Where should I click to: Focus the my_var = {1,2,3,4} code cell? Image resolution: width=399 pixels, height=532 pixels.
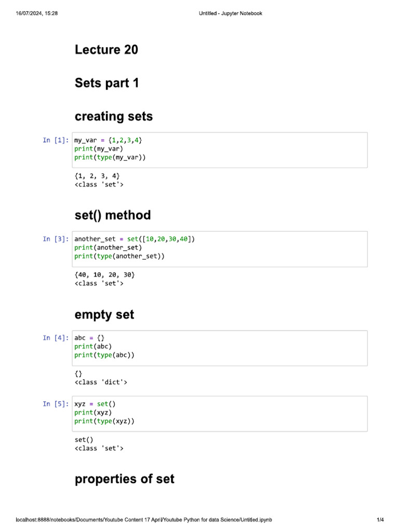click(x=220, y=150)
